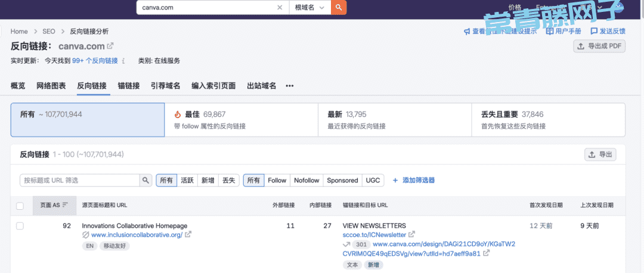Switch to the 引荐域名 tab
644x273 pixels.
coord(166,86)
